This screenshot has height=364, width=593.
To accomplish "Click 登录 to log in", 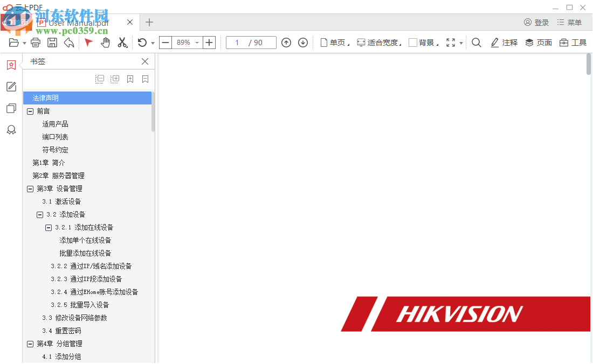I will coord(536,23).
